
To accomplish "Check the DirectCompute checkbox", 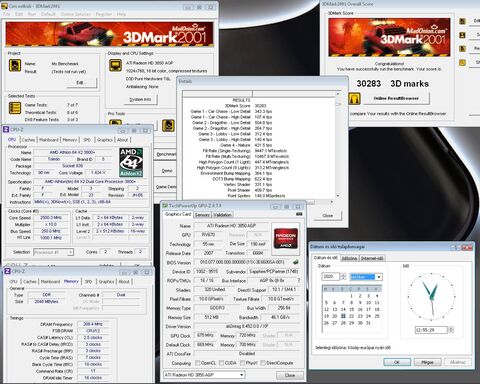I will [x=263, y=363].
